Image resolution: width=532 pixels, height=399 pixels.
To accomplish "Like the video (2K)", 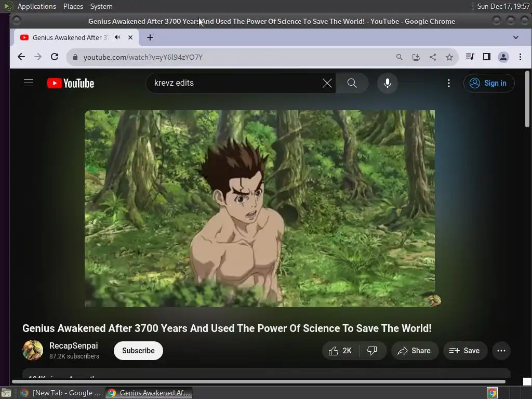I will pos(340,351).
